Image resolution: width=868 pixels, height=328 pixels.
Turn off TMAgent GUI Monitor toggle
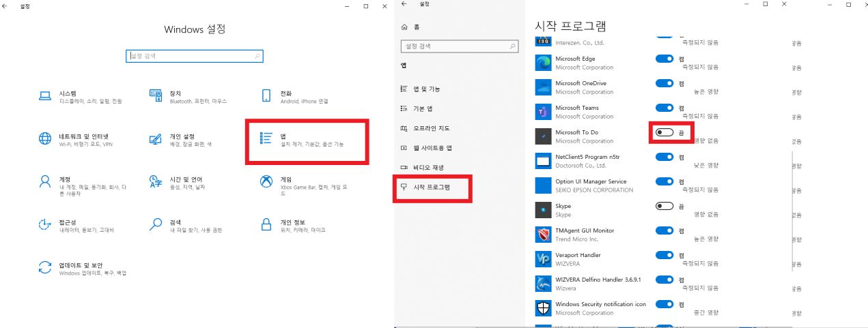[x=664, y=230]
